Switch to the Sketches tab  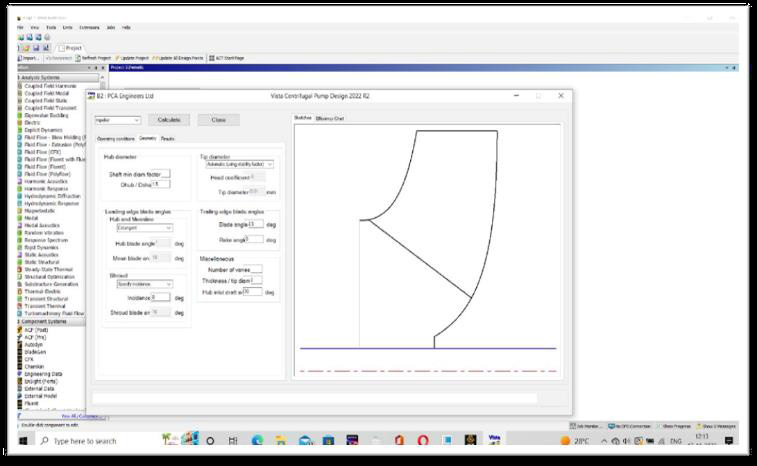(303, 118)
